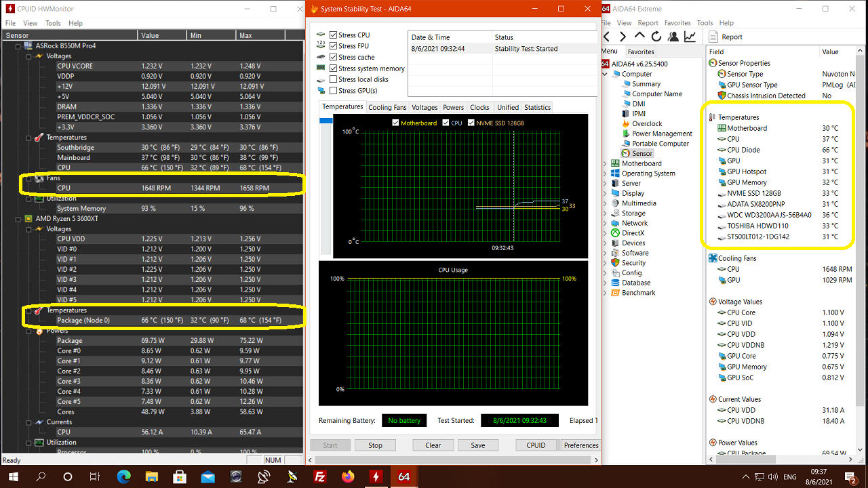Expand the Operating System tree node
The height and width of the screenshot is (488, 868).
[x=606, y=174]
